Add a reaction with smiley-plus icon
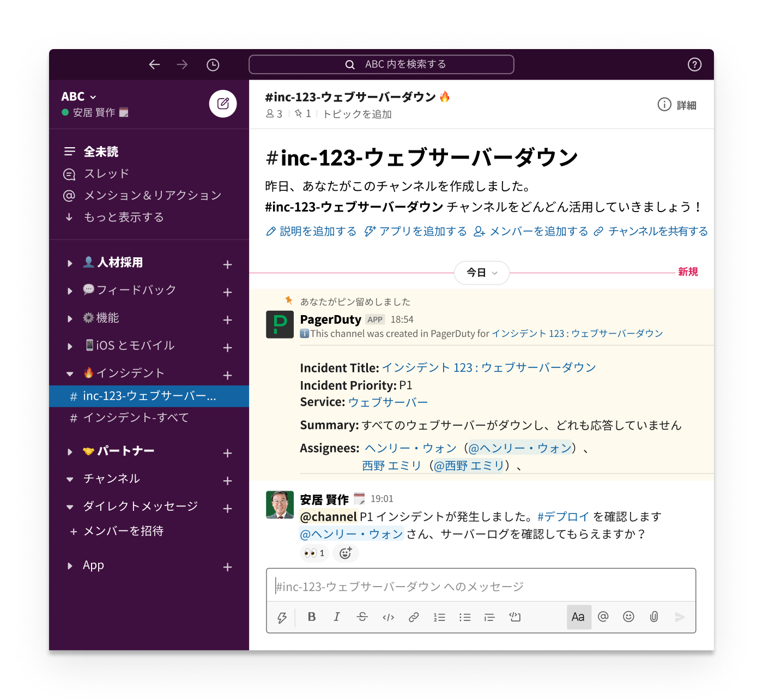Screen dimensions: 763x700 point(346,553)
